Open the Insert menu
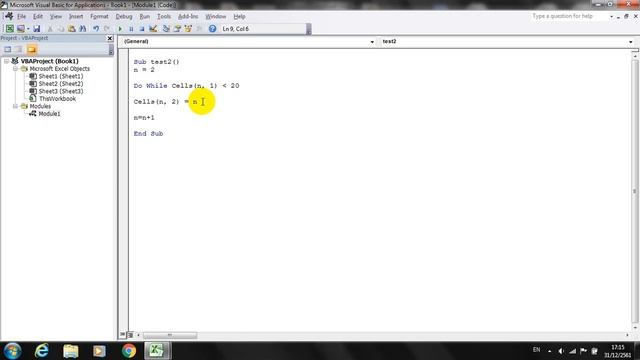The width and height of the screenshot is (640, 360). 76,16
